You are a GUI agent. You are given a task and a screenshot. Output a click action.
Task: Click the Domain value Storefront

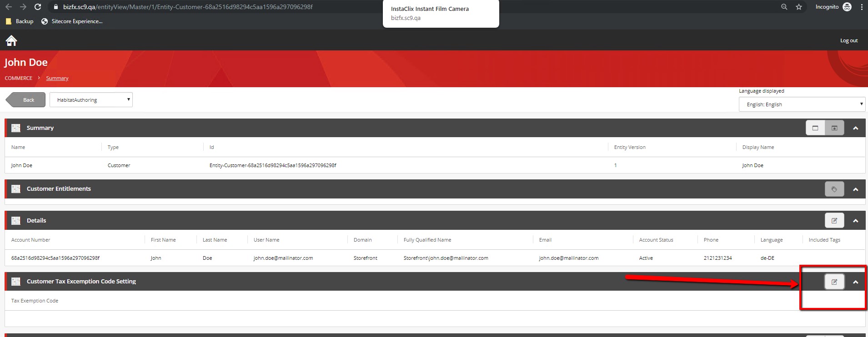click(x=366, y=258)
